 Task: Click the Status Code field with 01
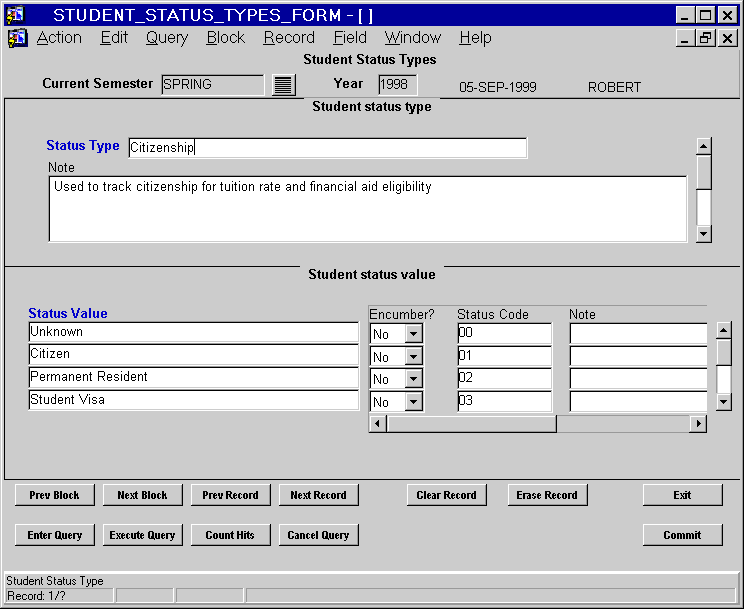click(504, 356)
